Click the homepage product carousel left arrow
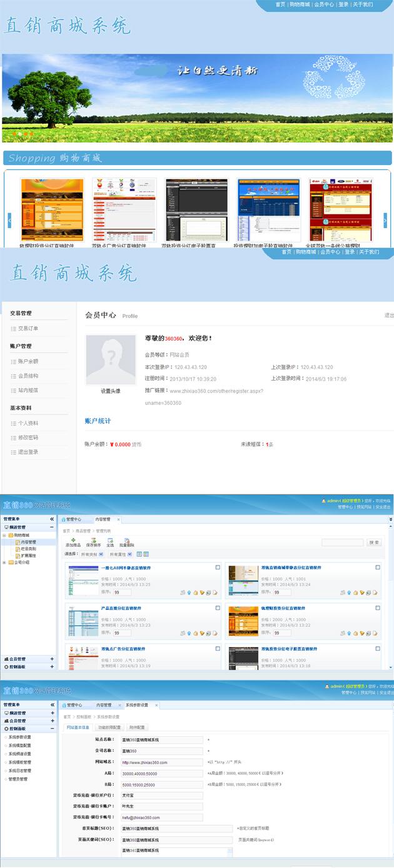The height and width of the screenshot is (868, 394). (x=9, y=220)
